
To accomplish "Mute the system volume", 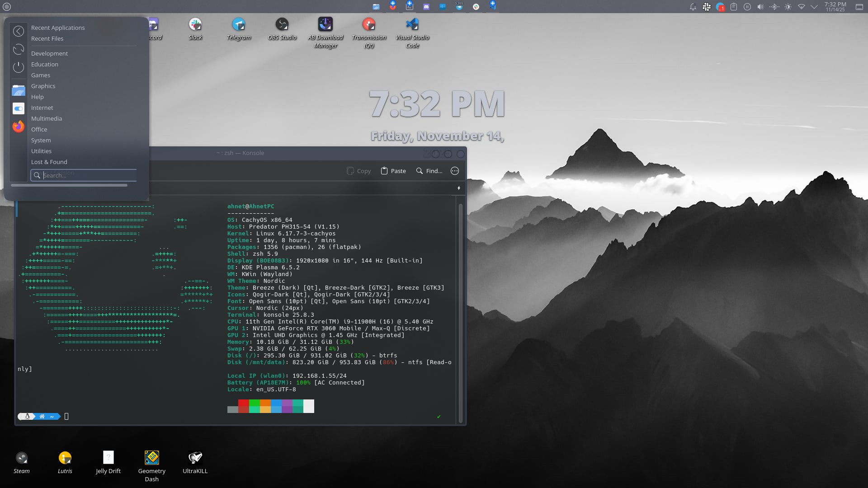I will click(x=761, y=7).
